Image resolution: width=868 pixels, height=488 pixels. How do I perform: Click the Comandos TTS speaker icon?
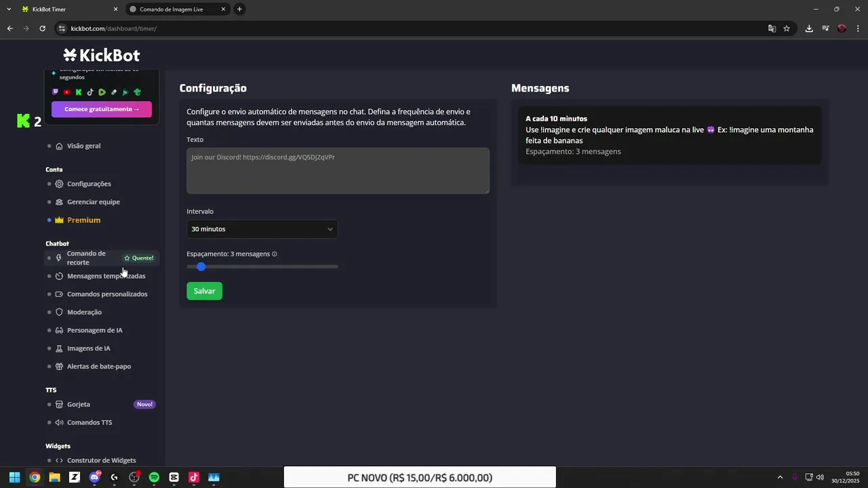pyautogui.click(x=60, y=422)
